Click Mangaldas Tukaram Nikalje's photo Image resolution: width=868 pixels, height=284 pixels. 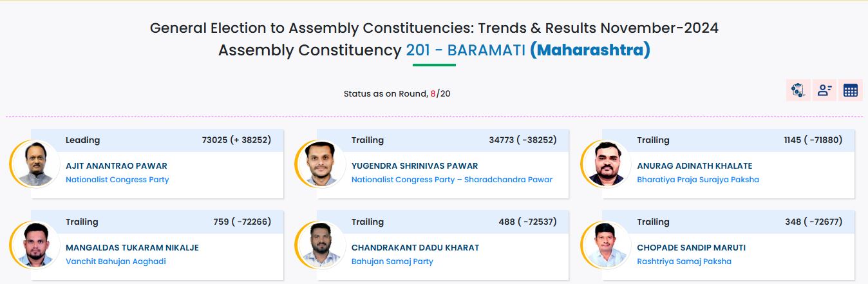[x=32, y=245]
